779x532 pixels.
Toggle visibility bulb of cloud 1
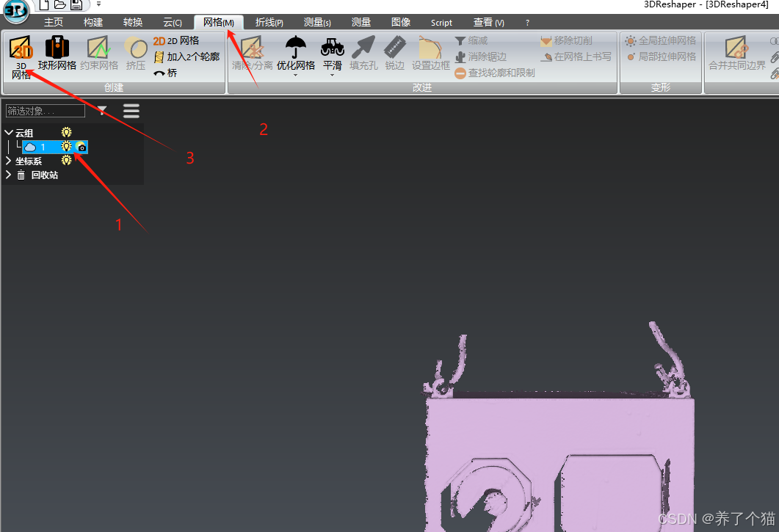click(66, 147)
